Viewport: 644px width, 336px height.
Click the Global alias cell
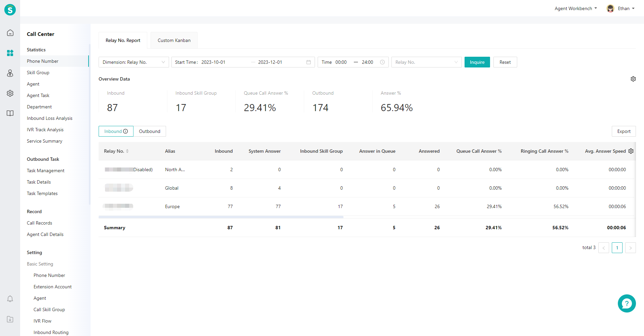click(172, 188)
